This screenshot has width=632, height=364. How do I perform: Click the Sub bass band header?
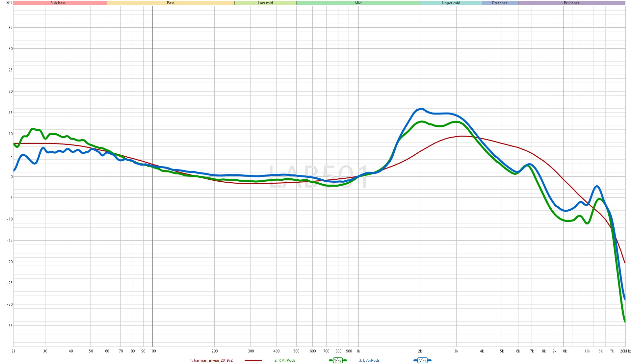tap(58, 3)
